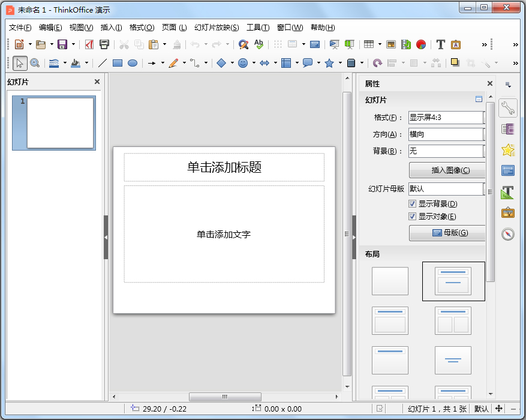The image size is (526, 420).
Task: Click the line color tool swatch
Action: point(53,63)
